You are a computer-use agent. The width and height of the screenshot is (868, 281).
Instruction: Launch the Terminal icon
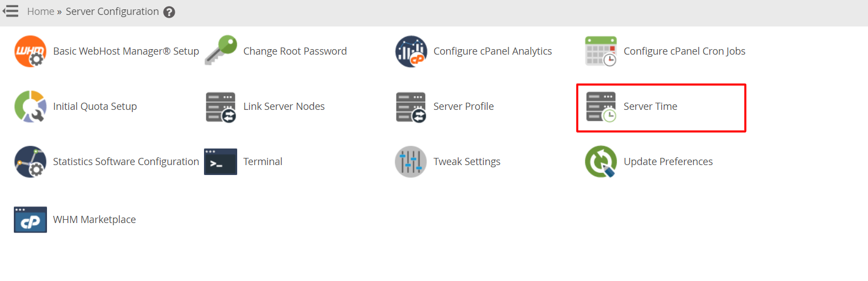[x=221, y=162]
